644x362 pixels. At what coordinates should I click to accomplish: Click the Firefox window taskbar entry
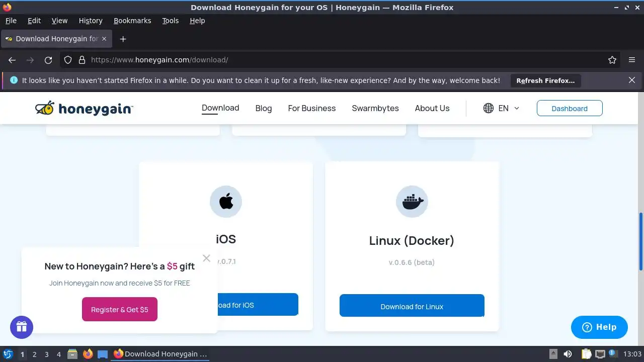click(160, 354)
